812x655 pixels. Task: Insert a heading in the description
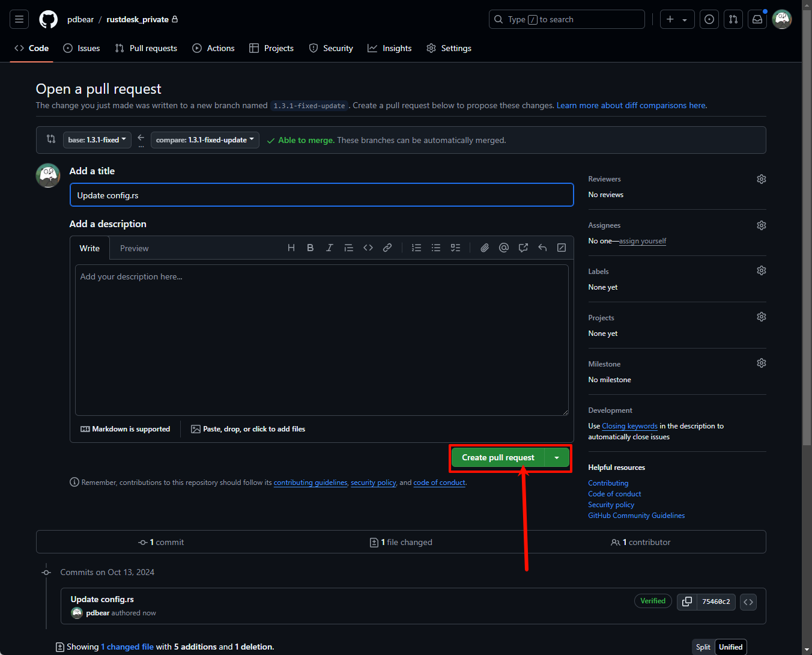pos(291,248)
